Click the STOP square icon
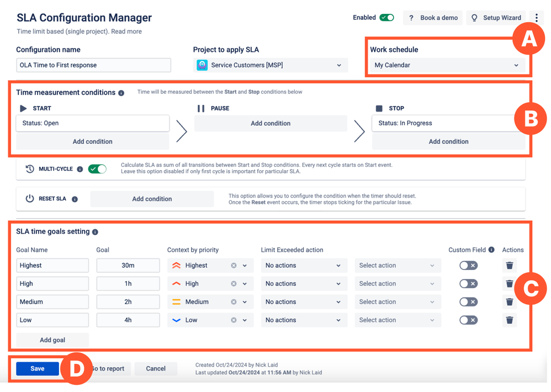 [x=379, y=108]
